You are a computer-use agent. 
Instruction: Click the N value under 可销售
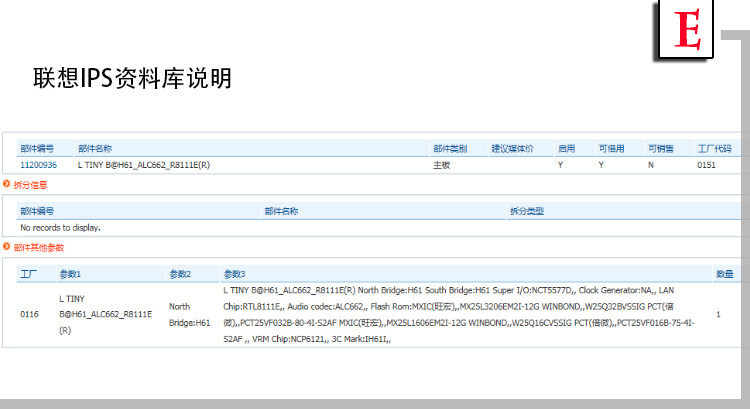(x=651, y=165)
